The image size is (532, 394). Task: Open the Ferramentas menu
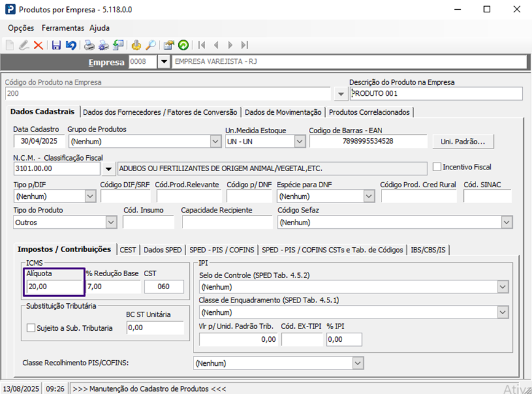click(x=63, y=28)
